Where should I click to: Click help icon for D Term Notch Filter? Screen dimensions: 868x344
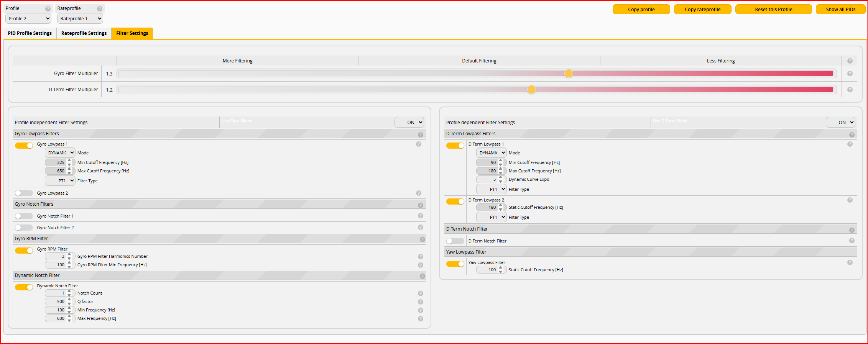point(852,241)
